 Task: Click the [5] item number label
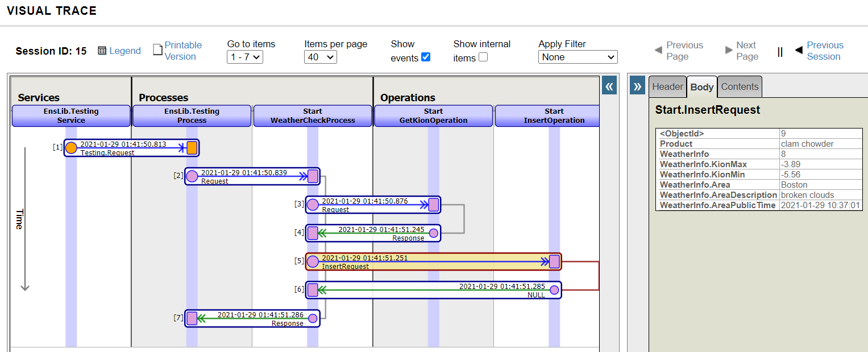[x=299, y=261]
